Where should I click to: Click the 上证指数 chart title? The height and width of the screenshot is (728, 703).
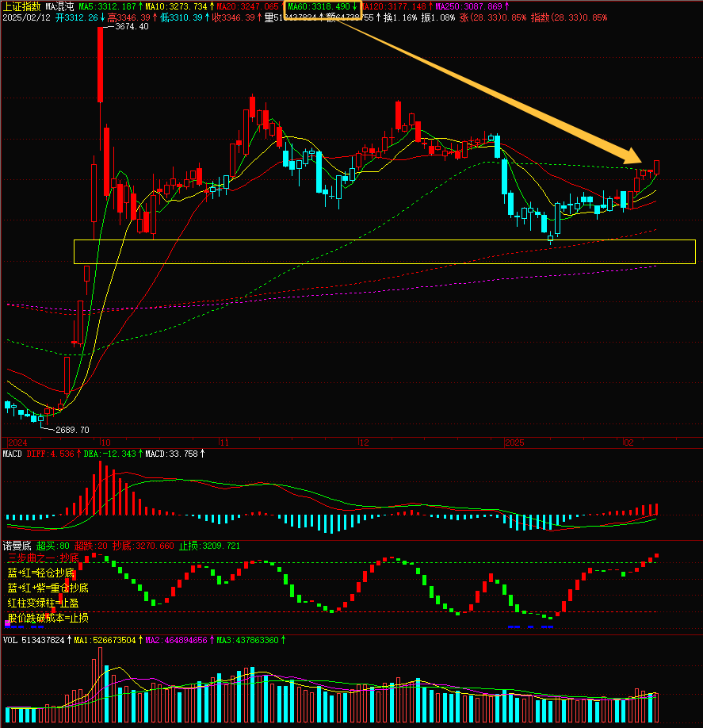pyautogui.click(x=22, y=6)
